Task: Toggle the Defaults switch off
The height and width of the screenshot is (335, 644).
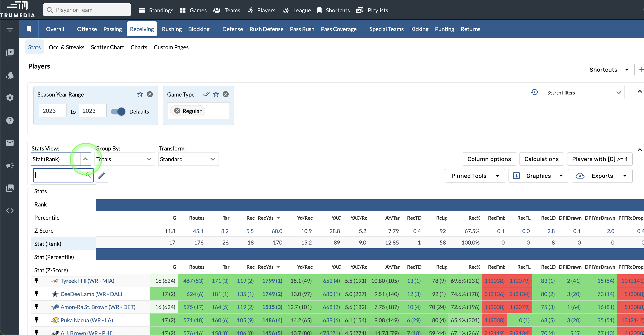Action: point(118,112)
